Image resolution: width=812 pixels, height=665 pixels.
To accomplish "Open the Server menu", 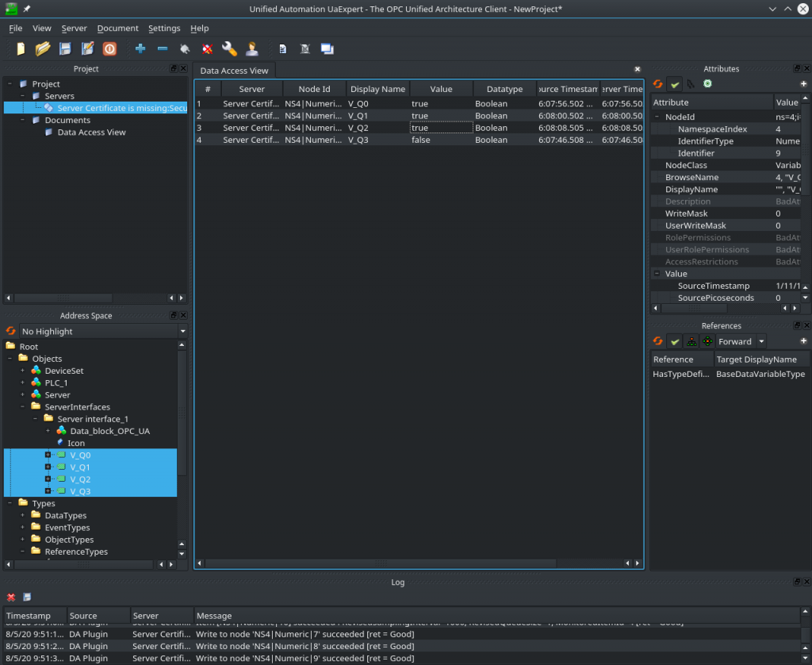I will tap(74, 28).
